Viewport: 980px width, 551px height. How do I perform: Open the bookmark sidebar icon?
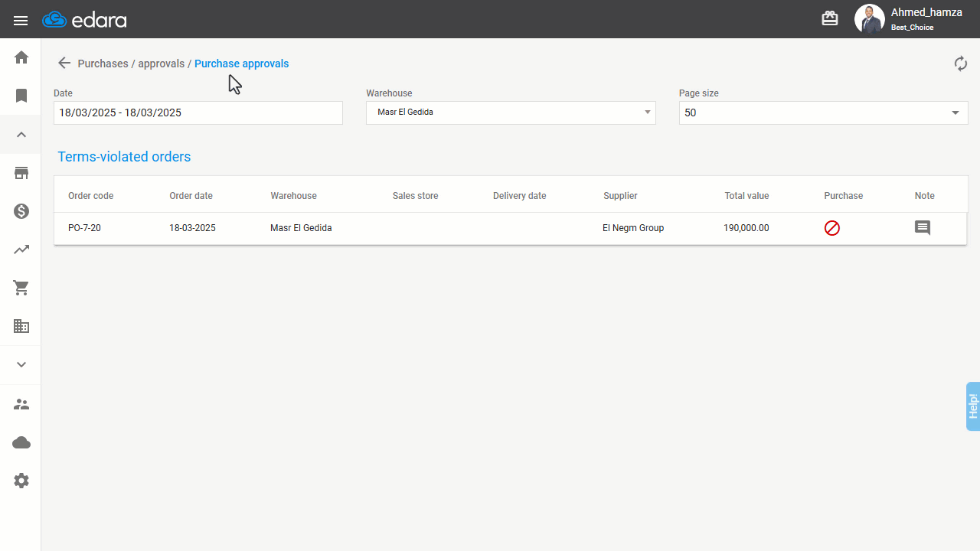coord(21,96)
